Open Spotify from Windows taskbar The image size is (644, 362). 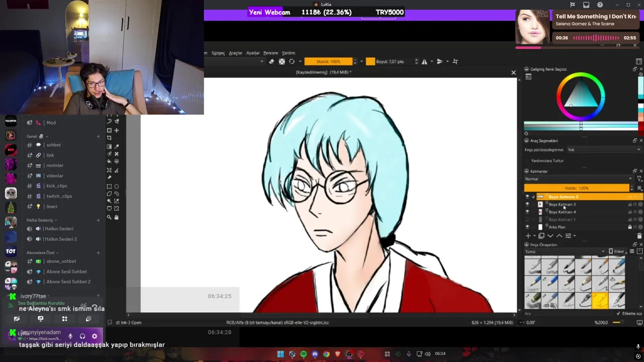tap(303, 354)
